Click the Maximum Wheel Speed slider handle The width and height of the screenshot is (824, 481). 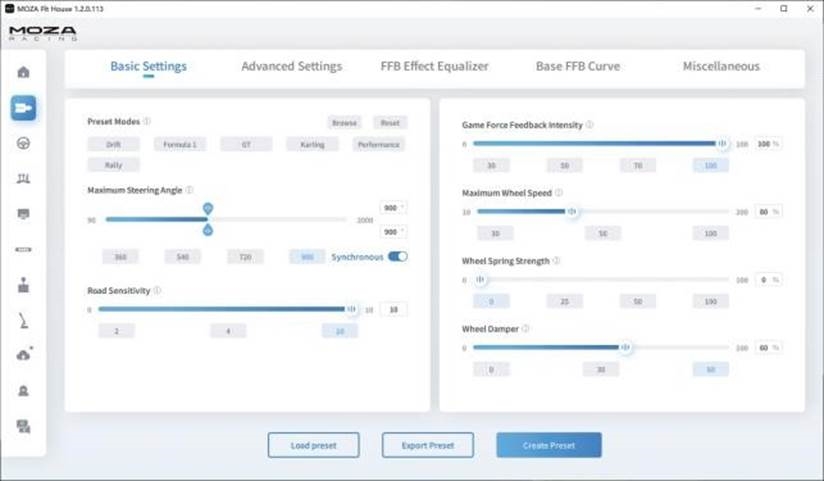coord(572,212)
